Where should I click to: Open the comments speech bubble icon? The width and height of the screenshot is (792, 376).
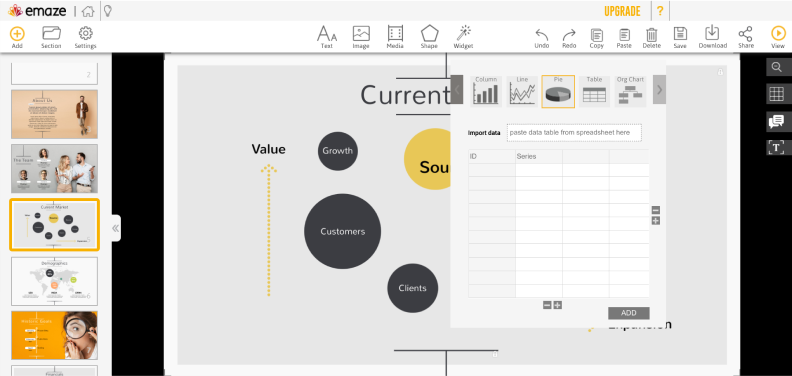click(777, 122)
